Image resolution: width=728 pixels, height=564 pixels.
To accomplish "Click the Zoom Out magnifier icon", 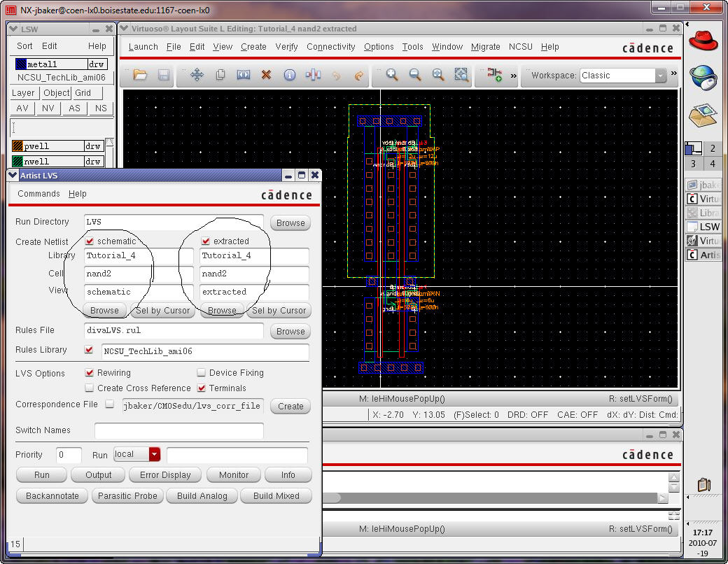I will (415, 76).
